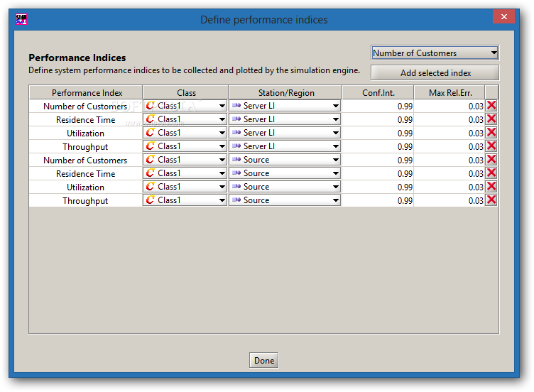The height and width of the screenshot is (392, 534).
Task: Select 'Residence Time' cell in Source row
Action: coord(85,173)
